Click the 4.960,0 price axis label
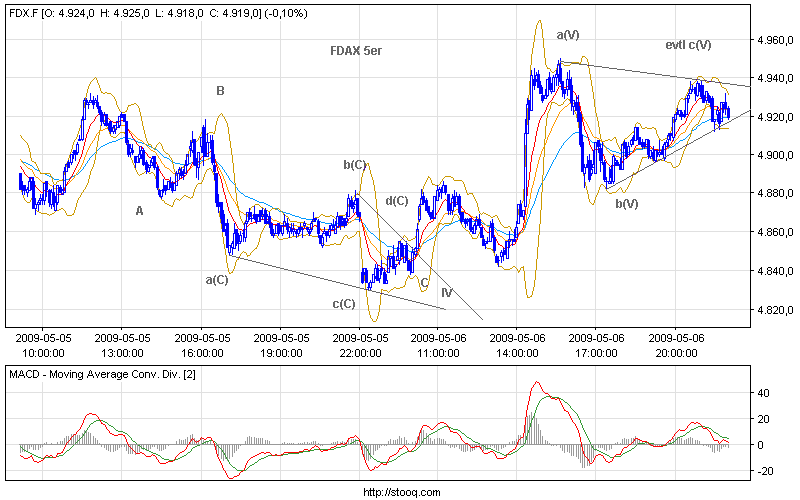 click(x=775, y=40)
